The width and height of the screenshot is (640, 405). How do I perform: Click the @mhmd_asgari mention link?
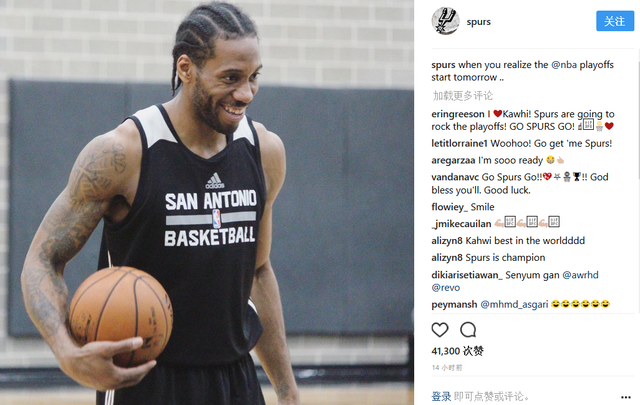pyautogui.click(x=514, y=305)
